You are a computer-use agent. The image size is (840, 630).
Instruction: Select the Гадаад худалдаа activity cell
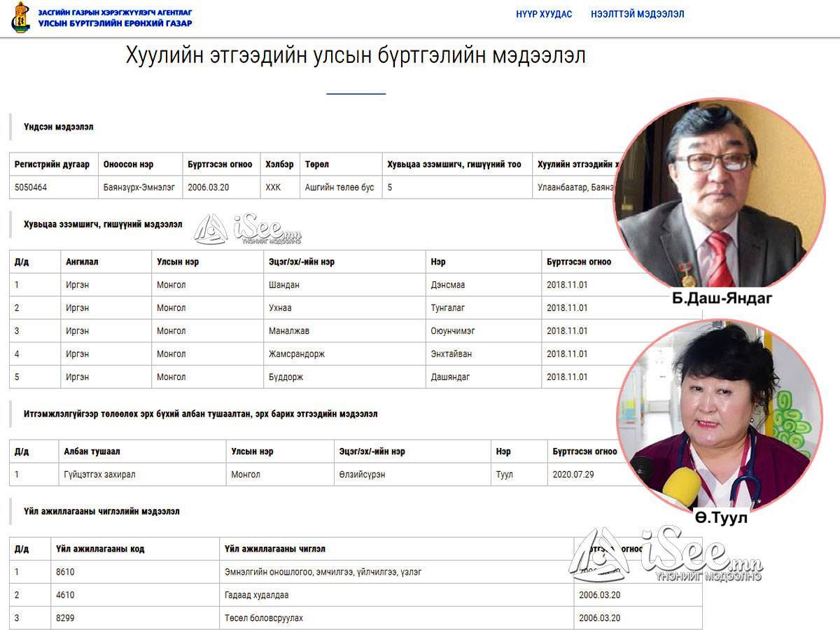click(x=396, y=595)
